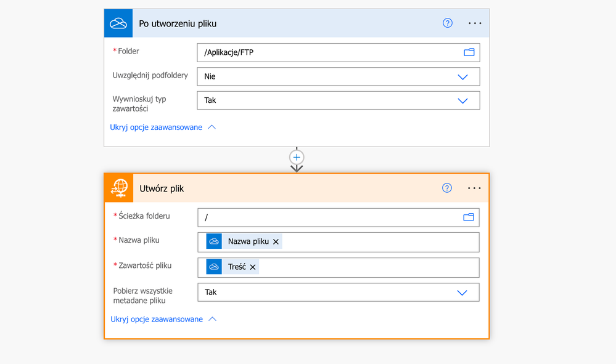Expand Wywnioskuj typ zawartości dropdown
This screenshot has height=364, width=616.
[462, 100]
